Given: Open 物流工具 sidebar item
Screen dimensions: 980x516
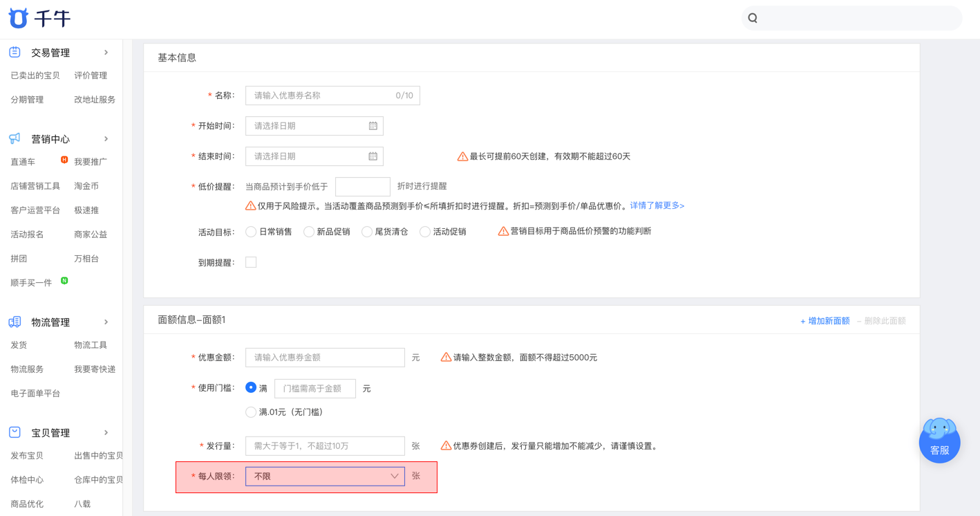Looking at the screenshot, I should tap(91, 345).
